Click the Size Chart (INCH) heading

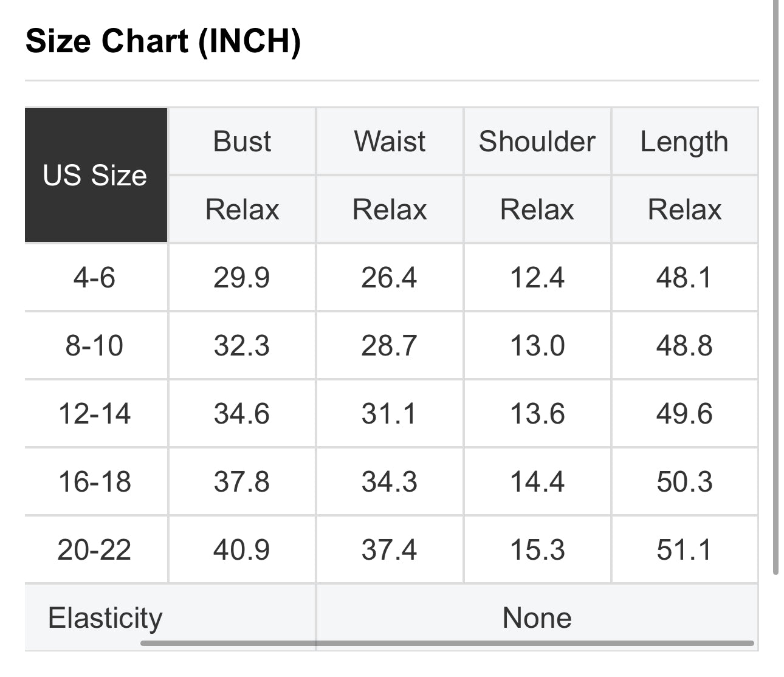pyautogui.click(x=163, y=41)
